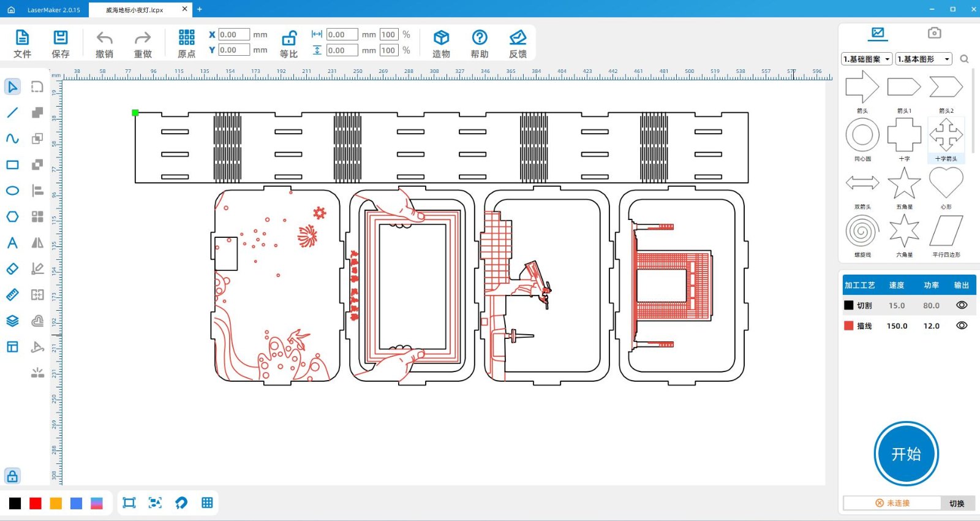Viewport: 980px width, 521px height.
Task: Click the origin (原点) grid icon
Action: [186, 38]
